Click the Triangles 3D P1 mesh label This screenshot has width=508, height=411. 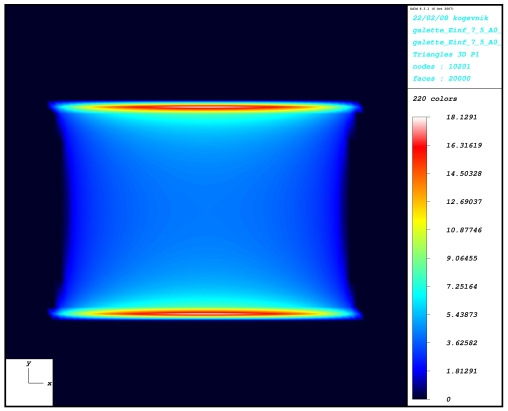446,54
